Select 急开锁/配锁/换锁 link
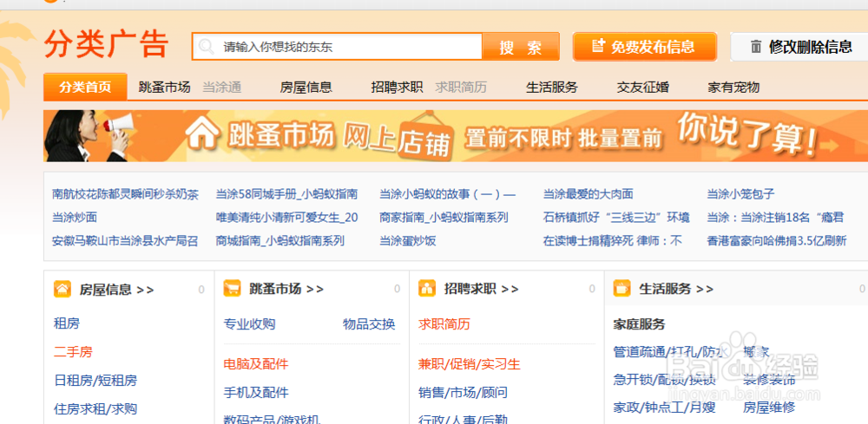Image resolution: width=868 pixels, height=424 pixels. [665, 380]
